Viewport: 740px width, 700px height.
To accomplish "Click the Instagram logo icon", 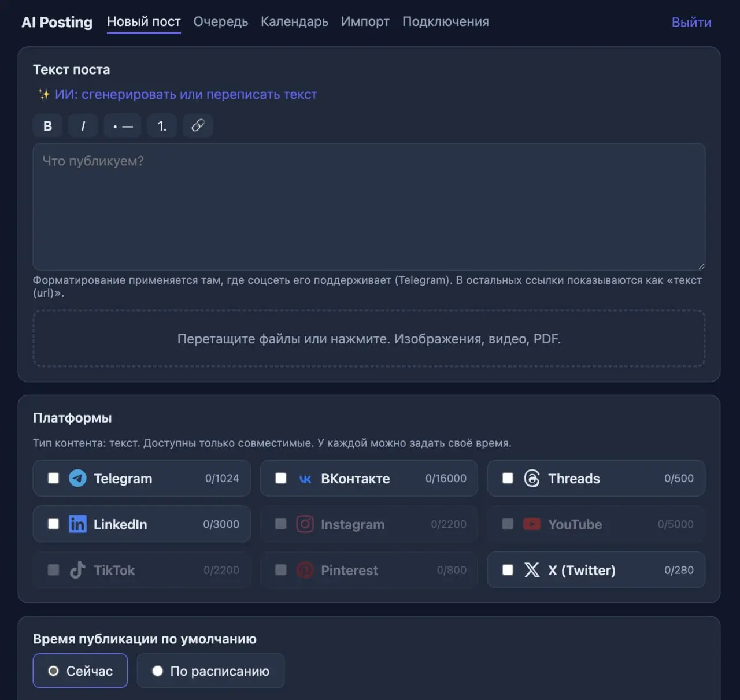I will (x=305, y=524).
